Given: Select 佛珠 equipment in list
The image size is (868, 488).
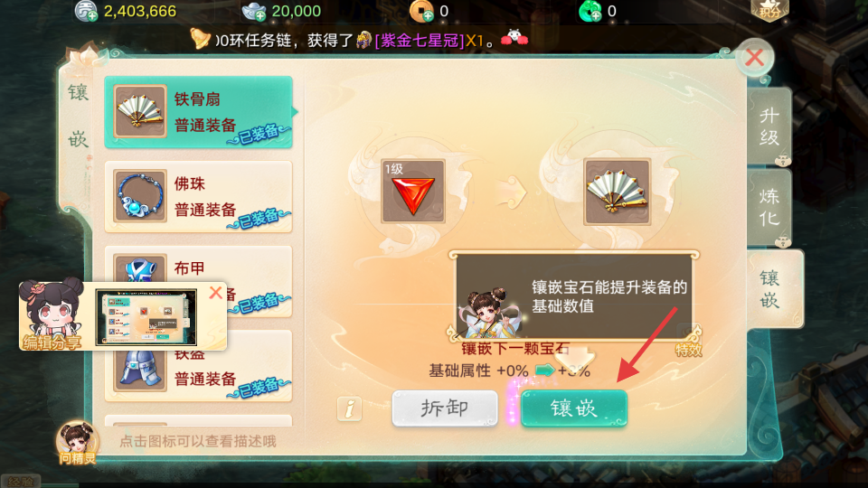Looking at the screenshot, I should click(198, 196).
